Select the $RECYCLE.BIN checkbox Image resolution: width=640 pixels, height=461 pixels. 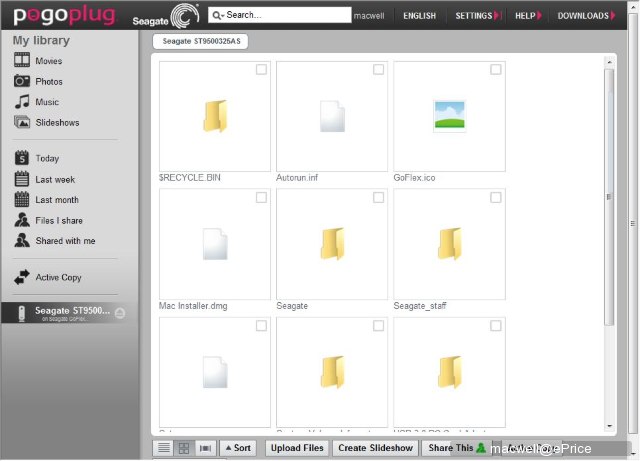click(x=261, y=69)
